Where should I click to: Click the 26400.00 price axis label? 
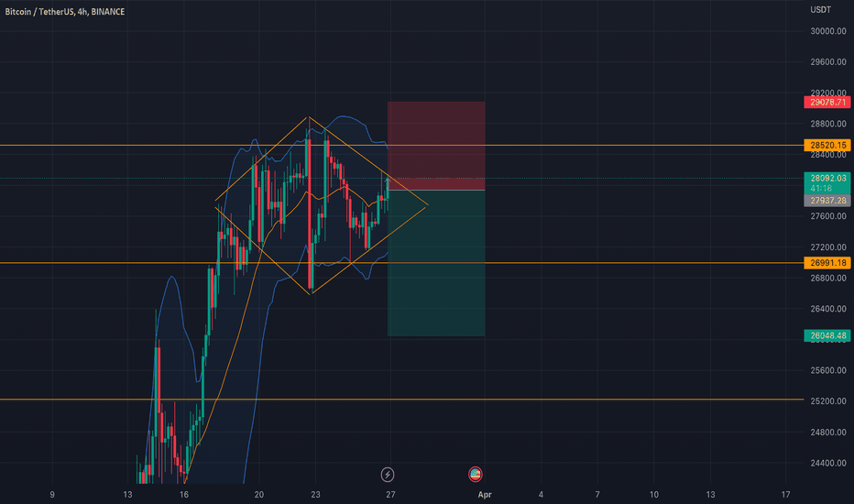pos(827,309)
